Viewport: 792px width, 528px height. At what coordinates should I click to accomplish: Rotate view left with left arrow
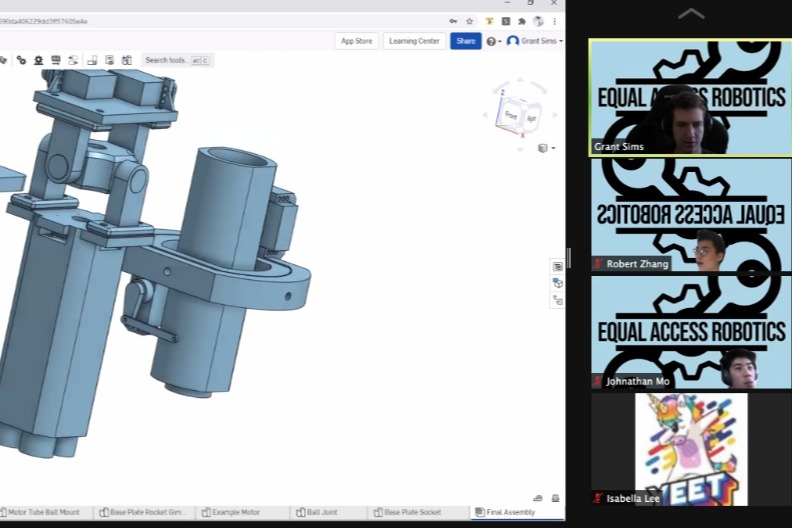(x=485, y=115)
